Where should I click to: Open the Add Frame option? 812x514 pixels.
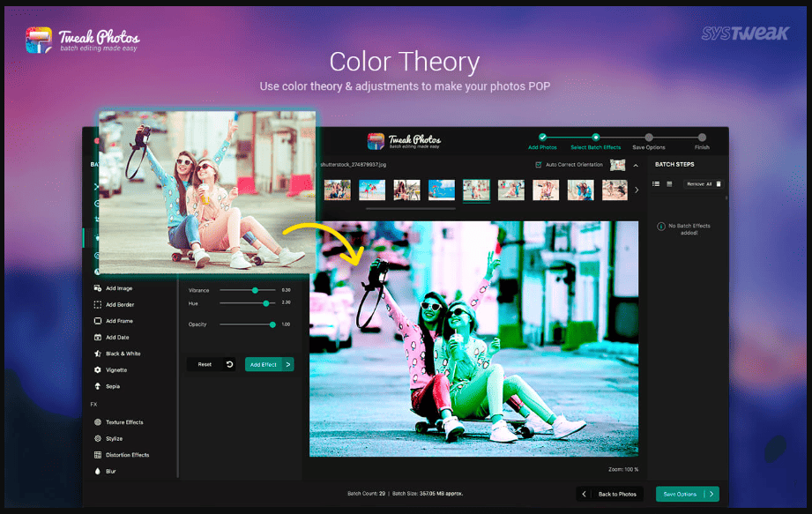[x=114, y=321]
